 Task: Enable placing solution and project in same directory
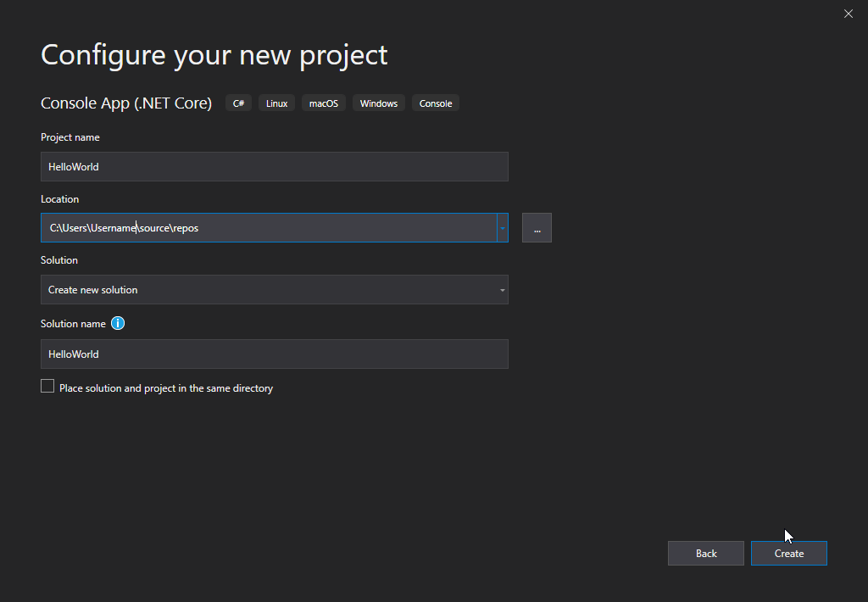(47, 387)
